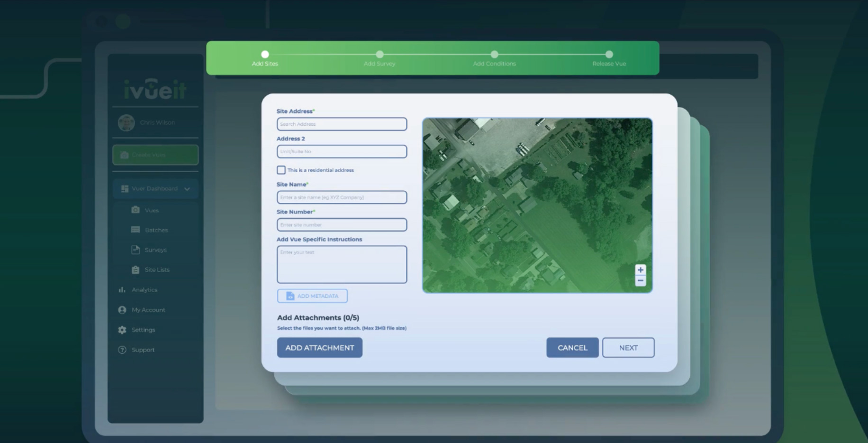Focus the Site Address search field
The image size is (868, 443).
[342, 124]
